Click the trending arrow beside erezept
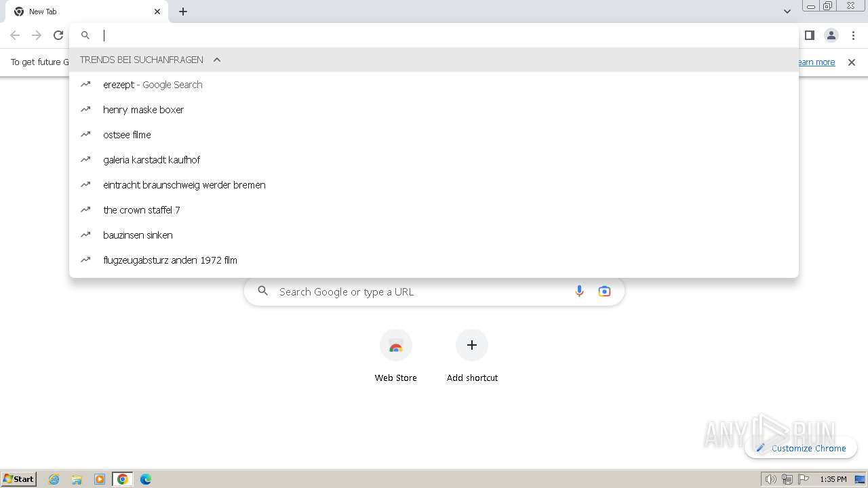 [85, 85]
